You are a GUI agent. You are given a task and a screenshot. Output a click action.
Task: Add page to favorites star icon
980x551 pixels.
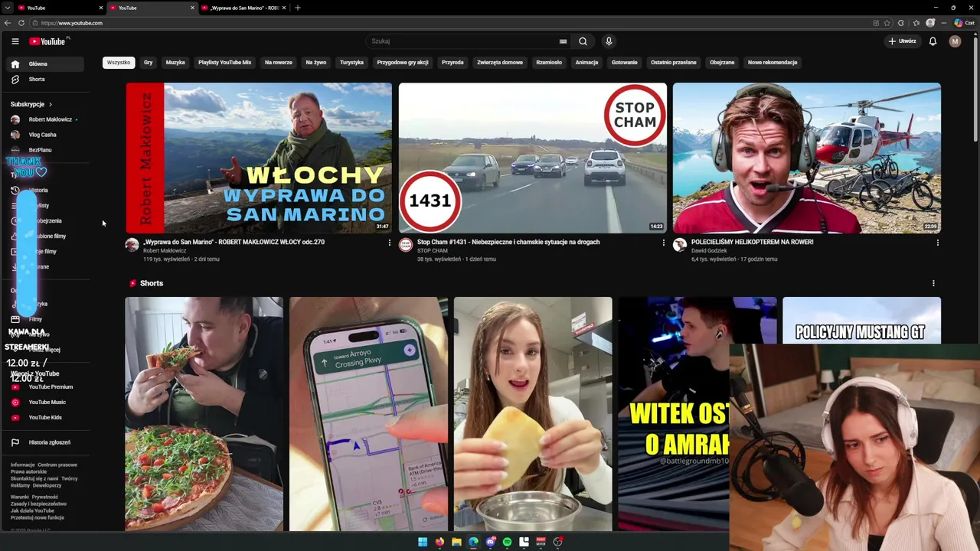pos(888,23)
